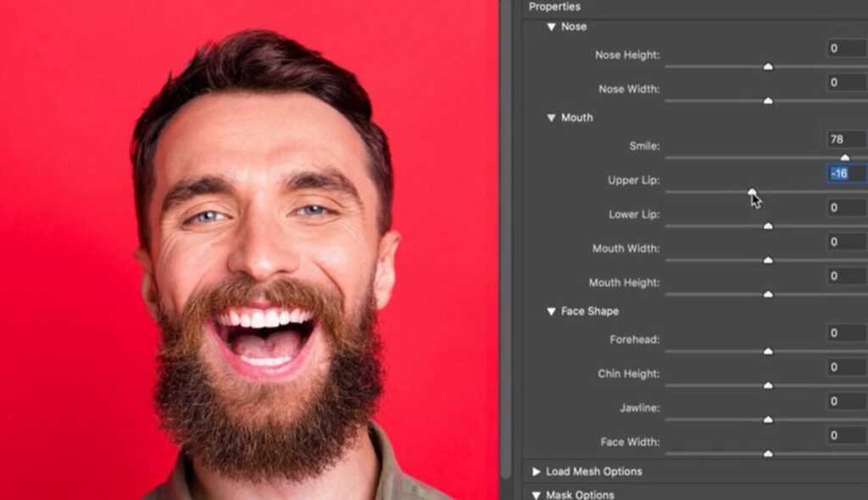Viewport: 868px width, 500px height.
Task: Expand Load Mesh Options
Action: pyautogui.click(x=537, y=471)
